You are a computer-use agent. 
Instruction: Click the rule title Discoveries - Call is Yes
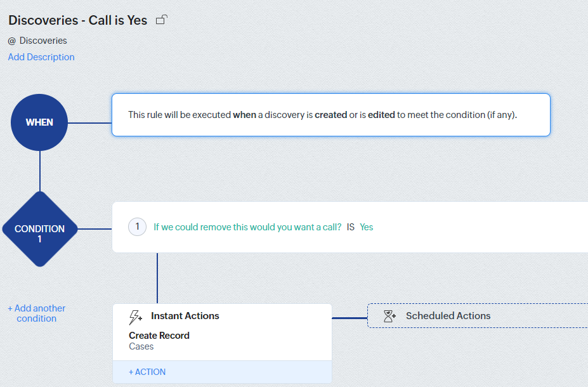click(78, 20)
